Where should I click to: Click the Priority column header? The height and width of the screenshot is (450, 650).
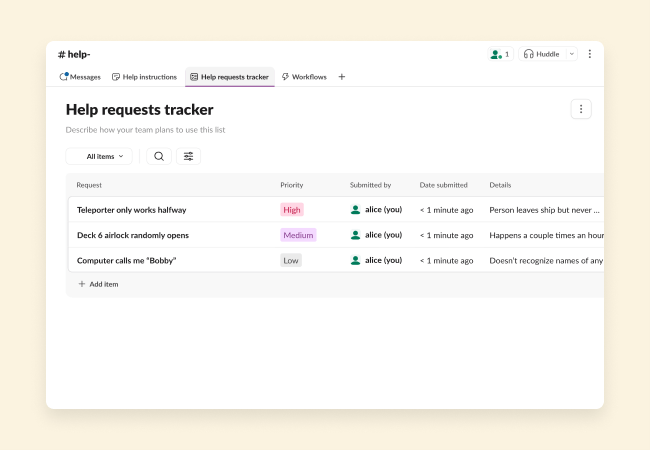[x=291, y=185]
